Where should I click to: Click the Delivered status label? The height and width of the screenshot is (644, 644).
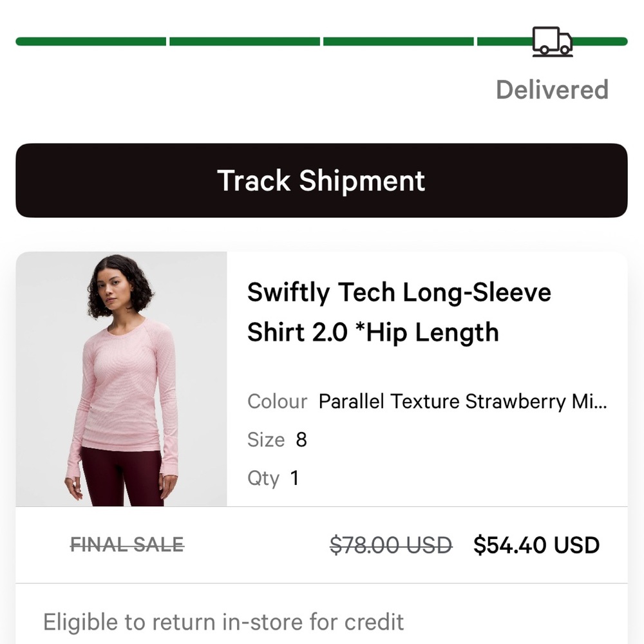(552, 90)
